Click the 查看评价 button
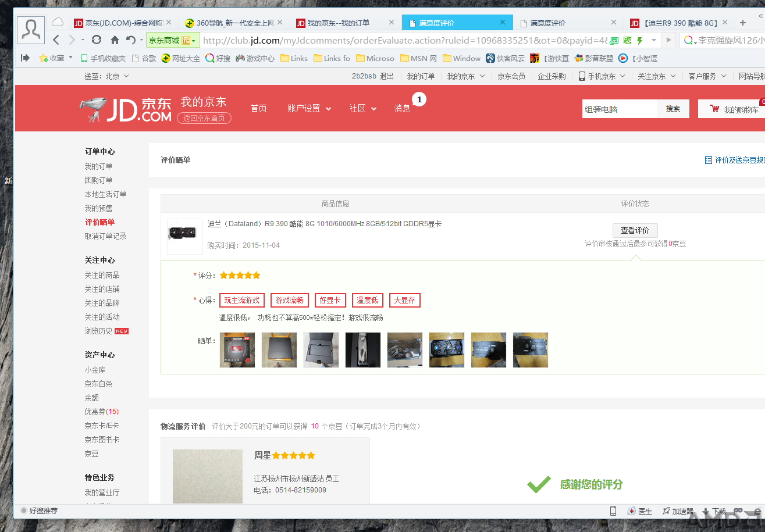The width and height of the screenshot is (765, 532). pos(635,230)
